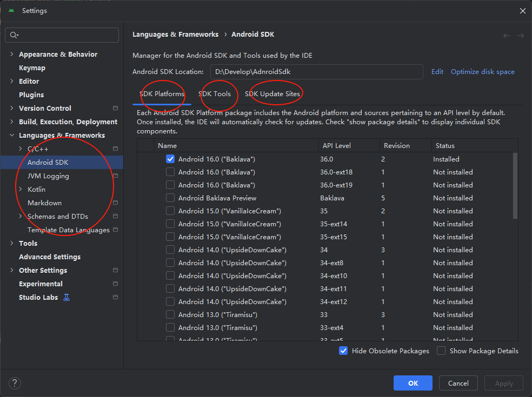This screenshot has height=397, width=532.
Task: Click project-level icon beside Template Data Languages
Action: tap(115, 230)
